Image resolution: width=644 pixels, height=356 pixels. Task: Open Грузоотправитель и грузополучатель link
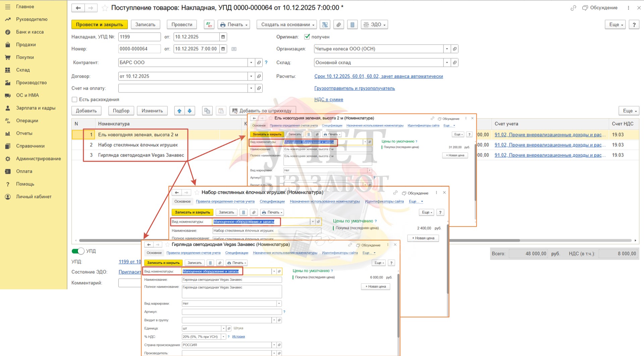(x=354, y=88)
